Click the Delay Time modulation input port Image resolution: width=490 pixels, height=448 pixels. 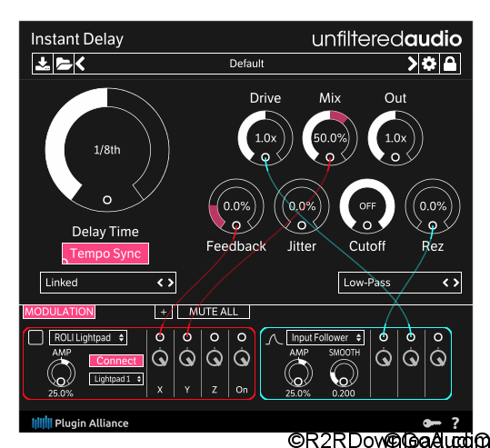pos(107,200)
